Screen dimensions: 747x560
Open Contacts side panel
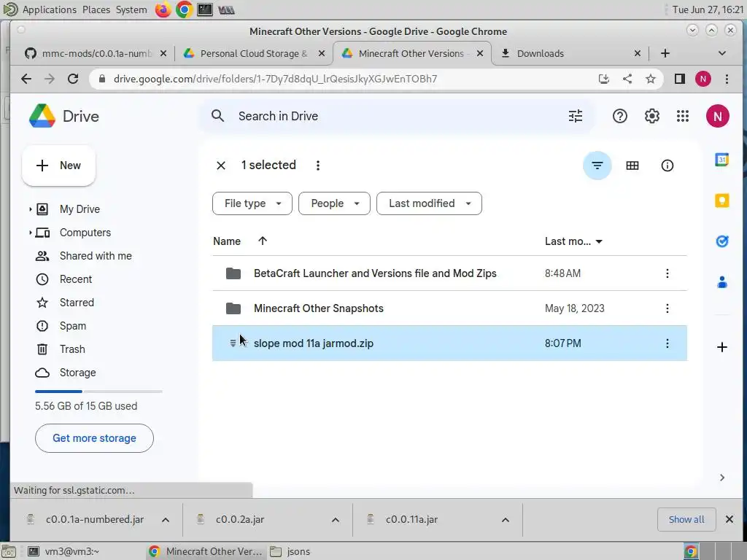(x=721, y=282)
